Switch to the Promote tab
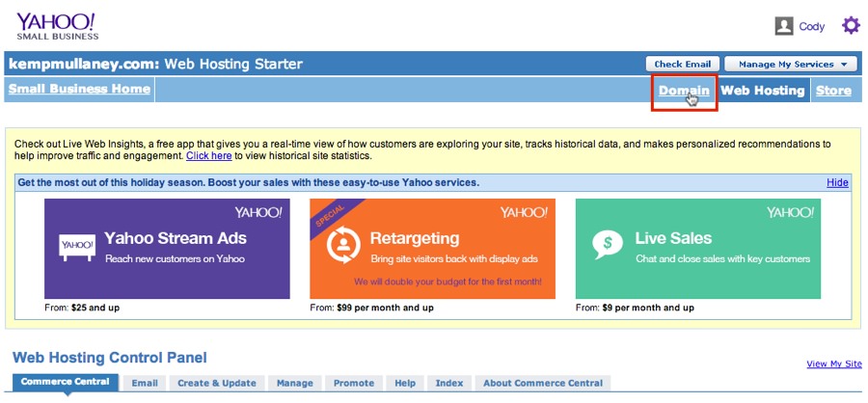 click(354, 383)
